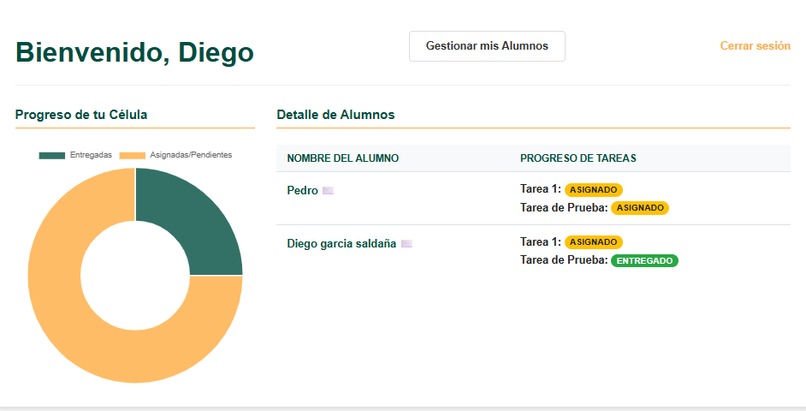Toggle the Asignadas/Pendientes legend swatch
Viewport: 806px width, 411px height.
pyautogui.click(x=132, y=155)
